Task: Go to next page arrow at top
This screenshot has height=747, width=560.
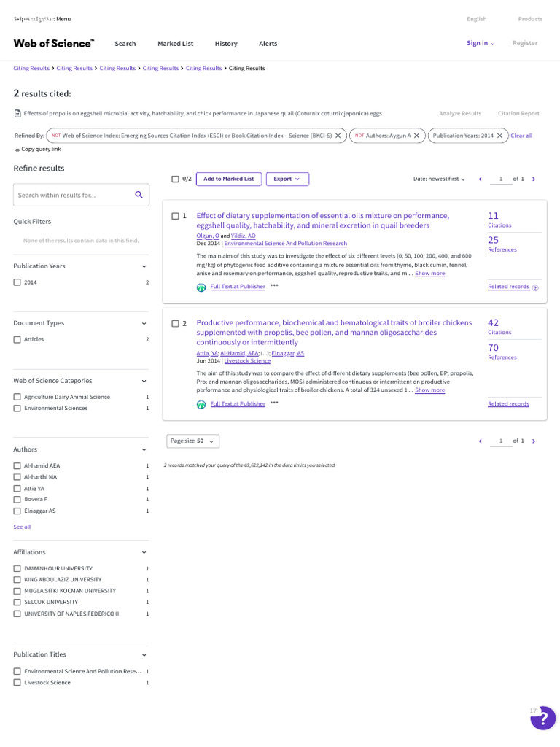Action: 534,179
